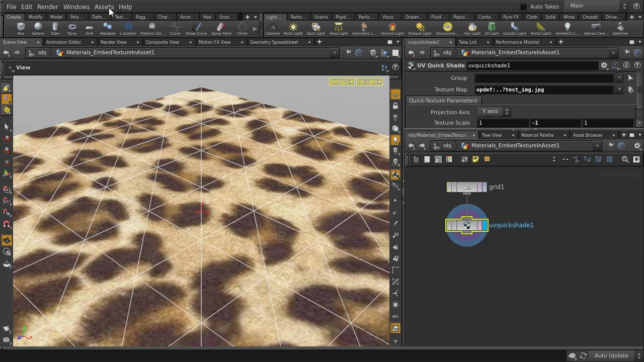The height and width of the screenshot is (362, 644).
Task: Toggle display flag on uvquickshade1 node
Action: (485, 225)
